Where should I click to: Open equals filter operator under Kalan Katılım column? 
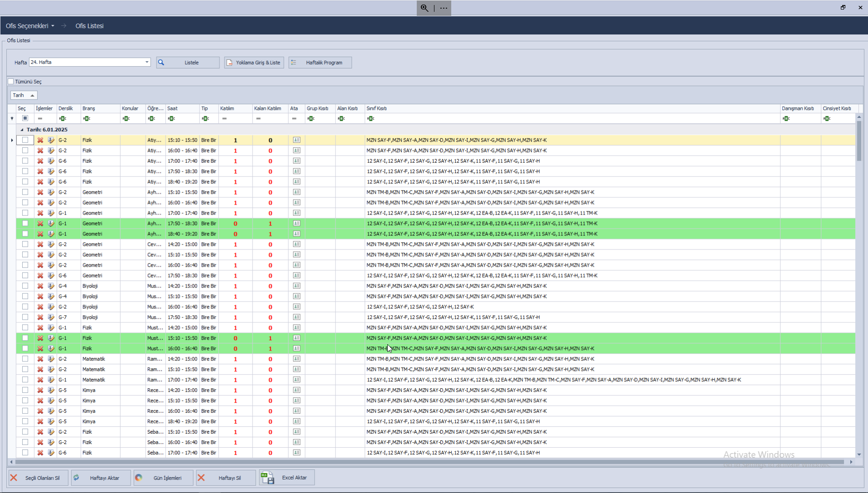pos(258,118)
